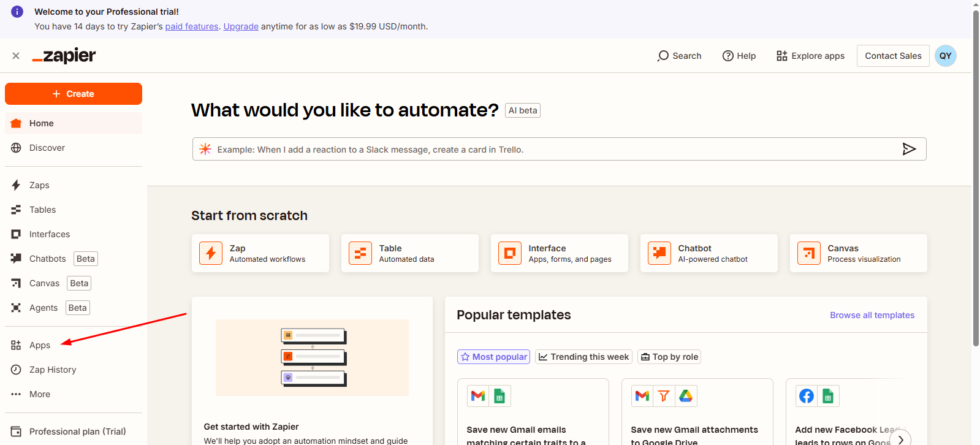The width and height of the screenshot is (980, 445).
Task: Click Browse all templates link
Action: tap(872, 315)
